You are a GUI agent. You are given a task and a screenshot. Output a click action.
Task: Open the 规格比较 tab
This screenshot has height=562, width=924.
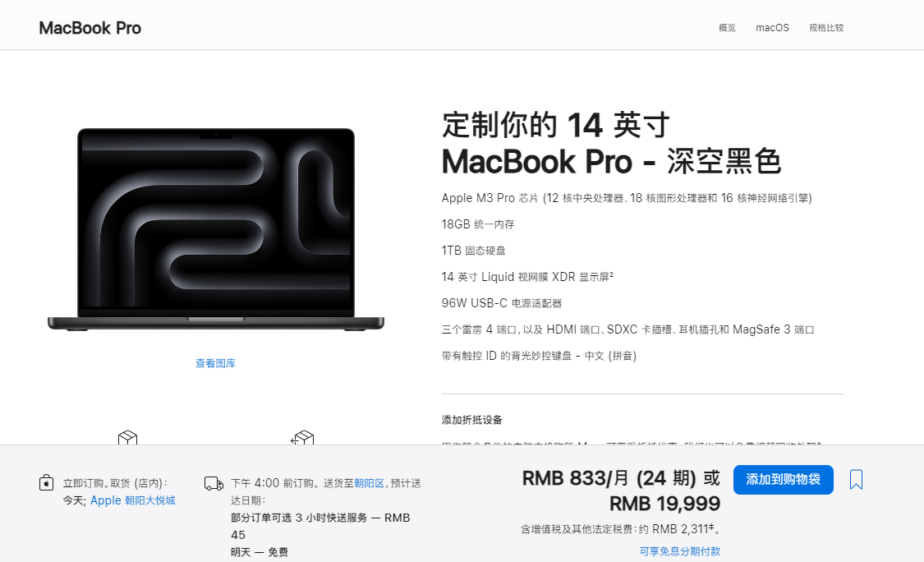click(x=826, y=28)
